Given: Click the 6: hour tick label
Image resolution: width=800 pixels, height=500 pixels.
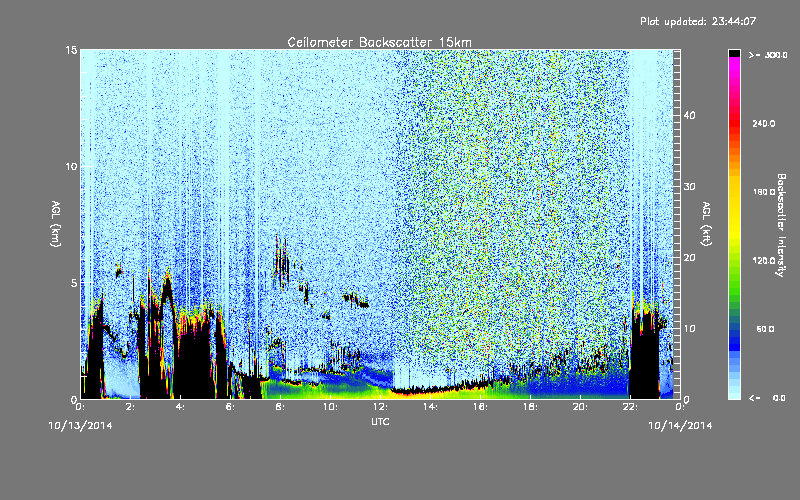Looking at the screenshot, I should coord(231,407).
